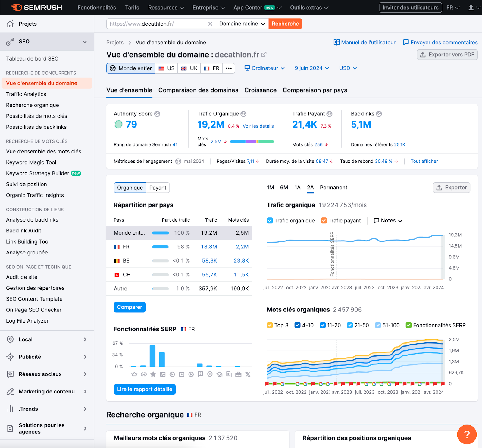
Task: Select Monde entier region button
Action: click(131, 68)
